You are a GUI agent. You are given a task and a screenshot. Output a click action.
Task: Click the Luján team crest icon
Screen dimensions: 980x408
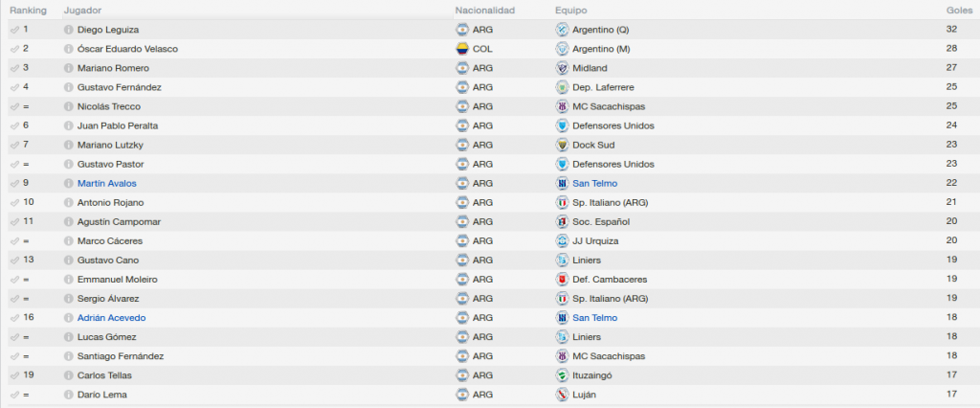click(x=562, y=395)
